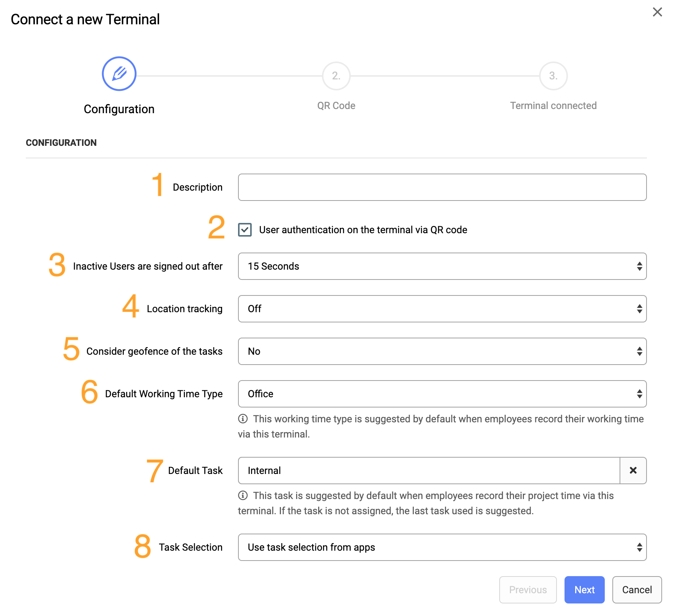Expand Consider geofence of the tasks dropdown
Screen dimensions: 675x616
(x=442, y=351)
